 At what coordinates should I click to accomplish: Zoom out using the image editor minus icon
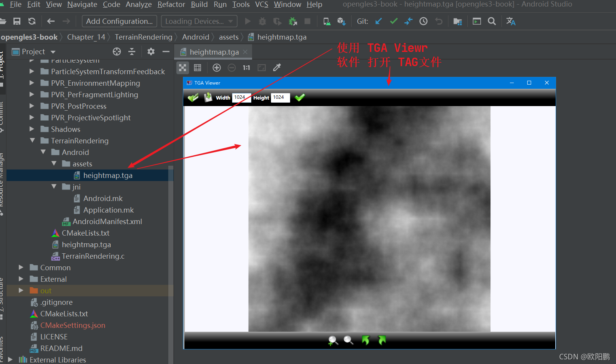[x=232, y=68]
